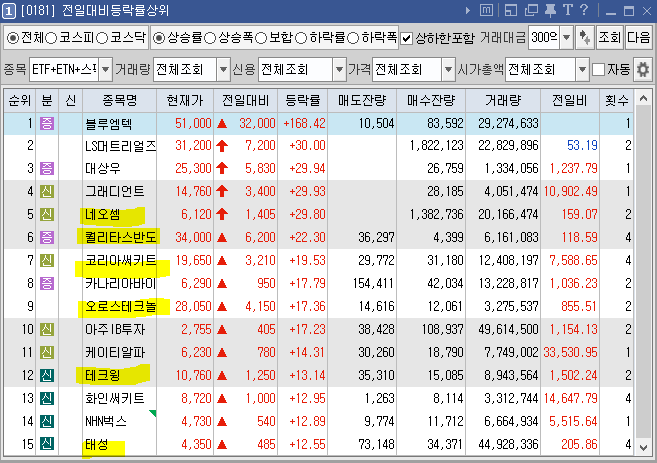The height and width of the screenshot is (463, 657).
Task: Click scrollbar down arrow
Action: point(643,447)
